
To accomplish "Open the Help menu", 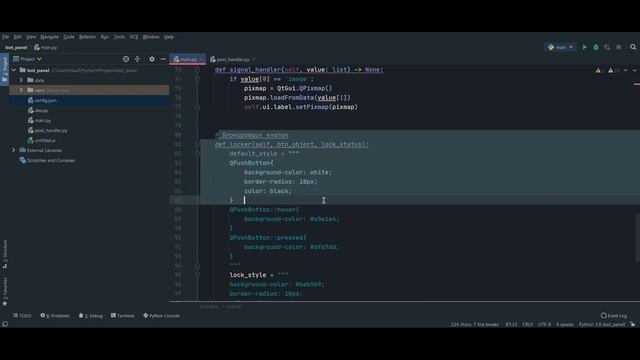I will [x=169, y=37].
